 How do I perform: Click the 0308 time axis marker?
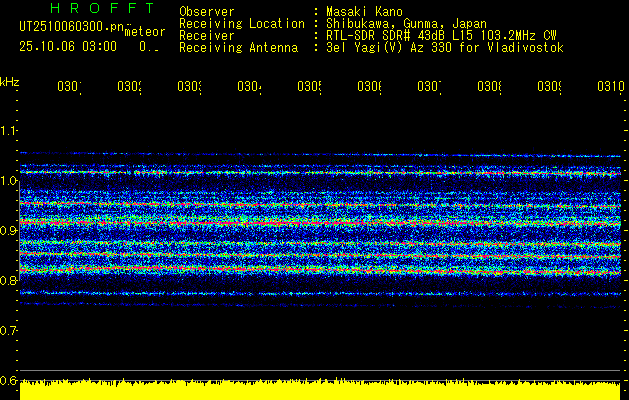489,87
